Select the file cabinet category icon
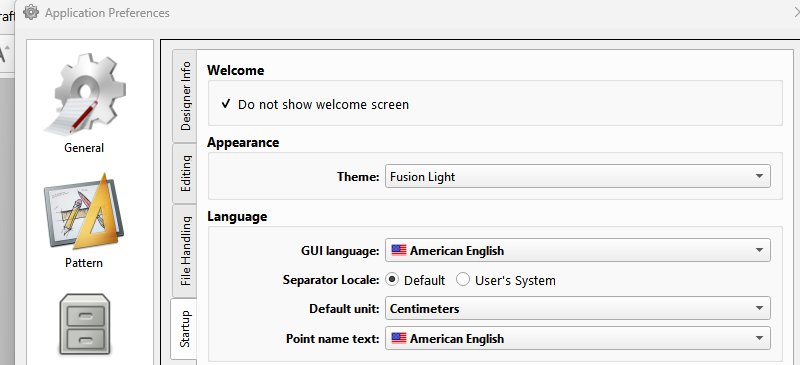The height and width of the screenshot is (365, 800). pyautogui.click(x=84, y=325)
